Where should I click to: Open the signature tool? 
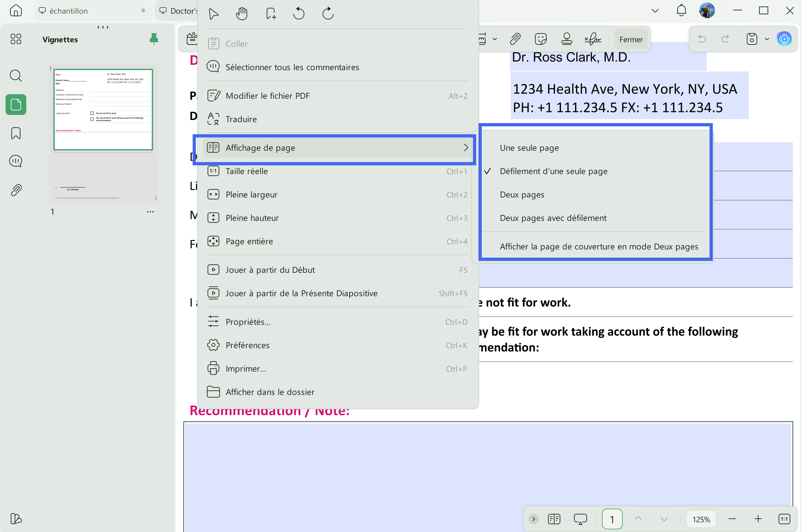tap(593, 39)
